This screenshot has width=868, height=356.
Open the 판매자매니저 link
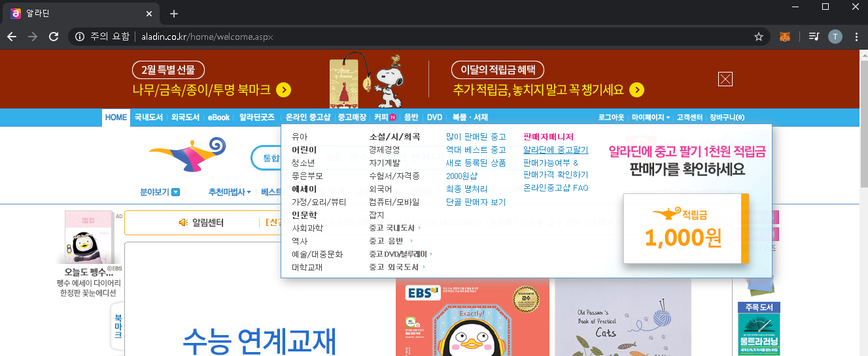548,137
